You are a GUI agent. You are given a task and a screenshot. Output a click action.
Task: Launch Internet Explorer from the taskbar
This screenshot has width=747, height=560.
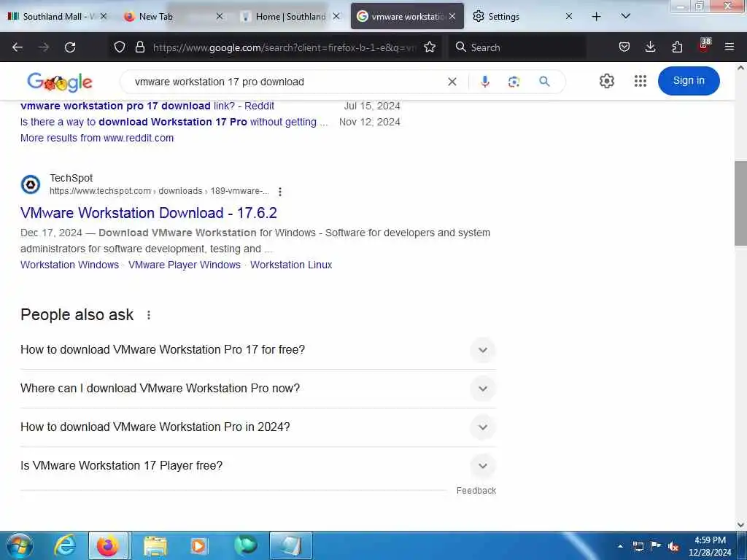[x=65, y=545]
